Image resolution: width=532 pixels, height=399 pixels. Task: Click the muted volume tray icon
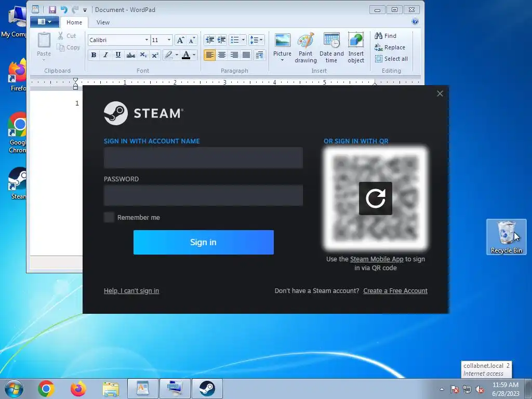pyautogui.click(x=480, y=390)
